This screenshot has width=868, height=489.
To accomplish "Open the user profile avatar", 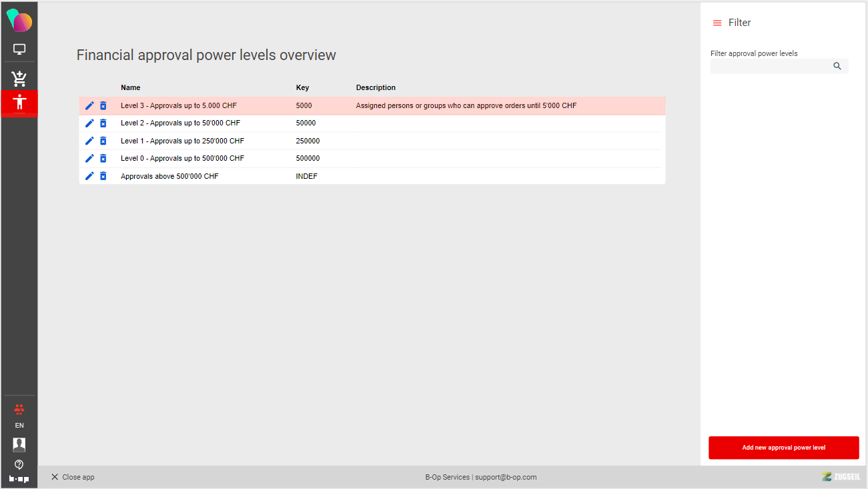I will point(19,444).
